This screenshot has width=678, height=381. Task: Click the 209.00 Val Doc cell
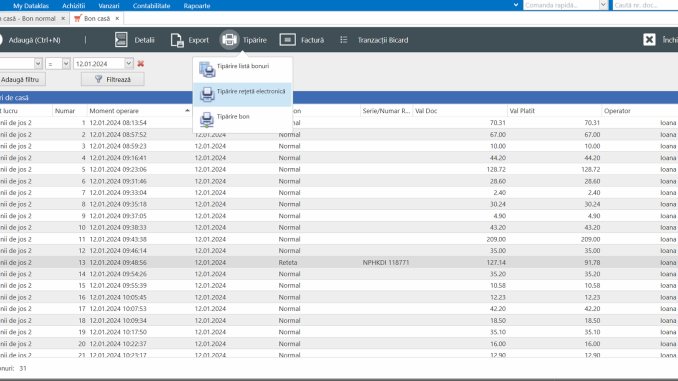pyautogui.click(x=496, y=239)
